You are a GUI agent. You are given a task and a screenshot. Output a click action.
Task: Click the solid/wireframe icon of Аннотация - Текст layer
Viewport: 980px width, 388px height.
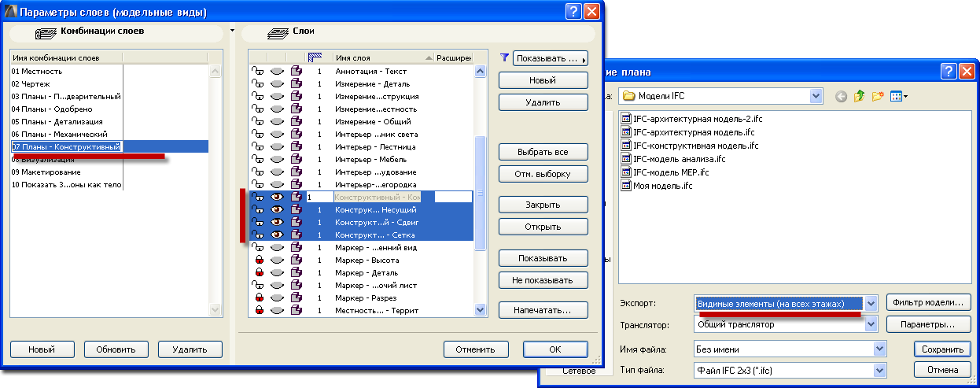point(297,71)
